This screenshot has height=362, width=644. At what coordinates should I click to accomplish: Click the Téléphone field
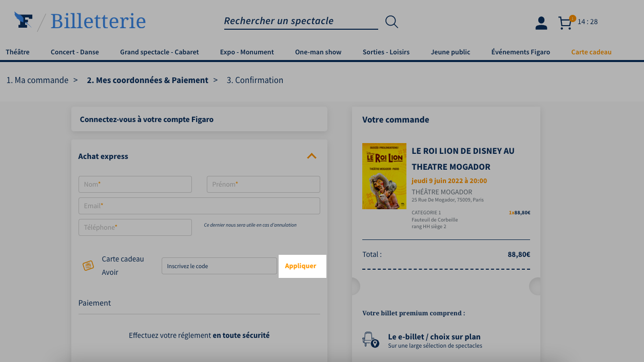[135, 227]
